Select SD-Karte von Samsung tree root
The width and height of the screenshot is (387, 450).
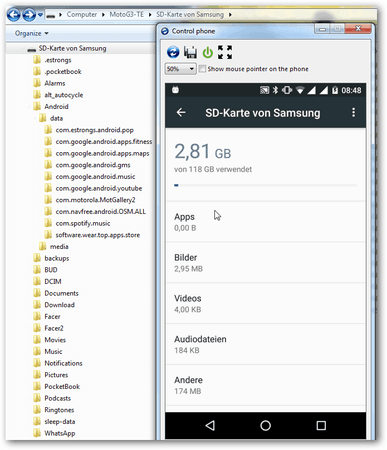coord(72,49)
